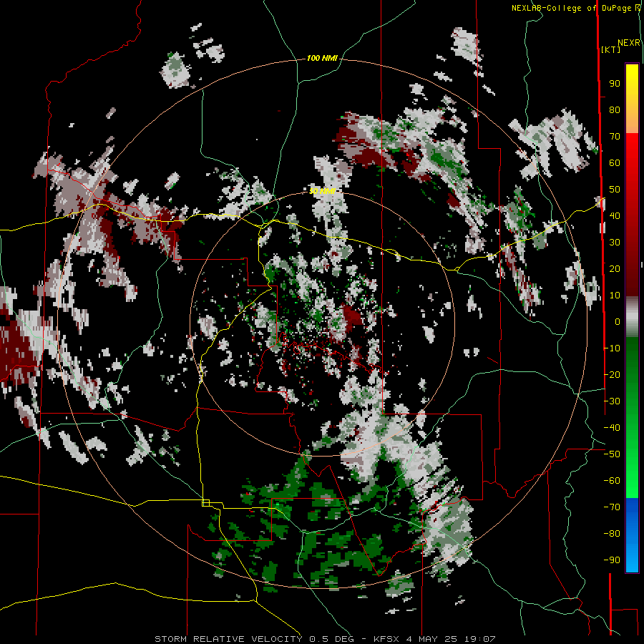Click the 30 value on the velocity scale
The image size is (644, 644).
pos(615,243)
